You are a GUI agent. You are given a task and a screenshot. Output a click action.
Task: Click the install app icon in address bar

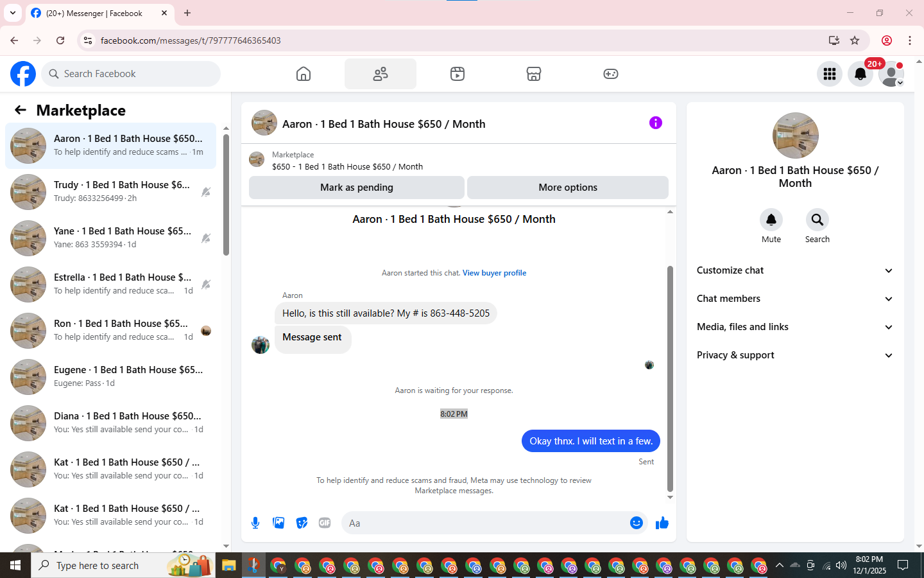834,40
